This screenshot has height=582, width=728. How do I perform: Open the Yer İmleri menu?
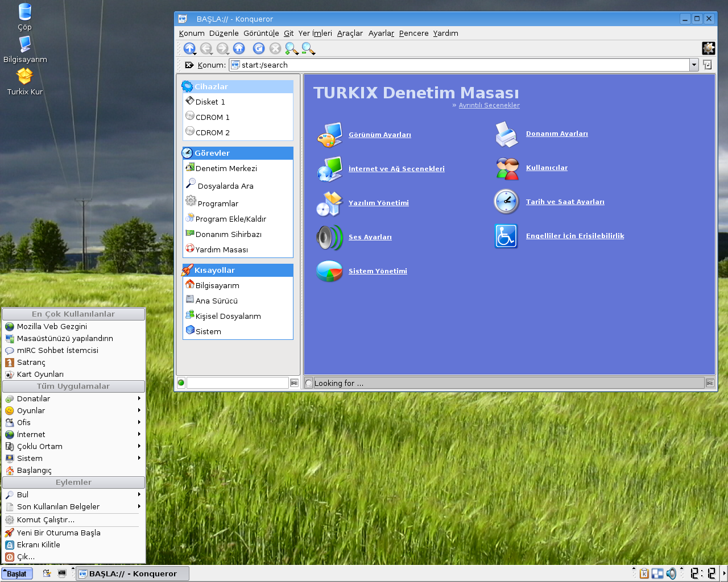(315, 34)
